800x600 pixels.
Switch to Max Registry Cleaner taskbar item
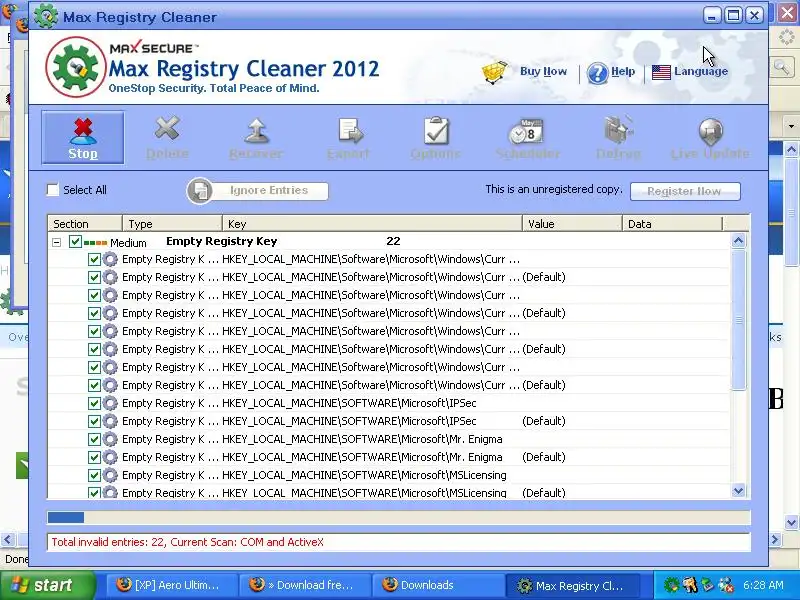tap(571, 585)
